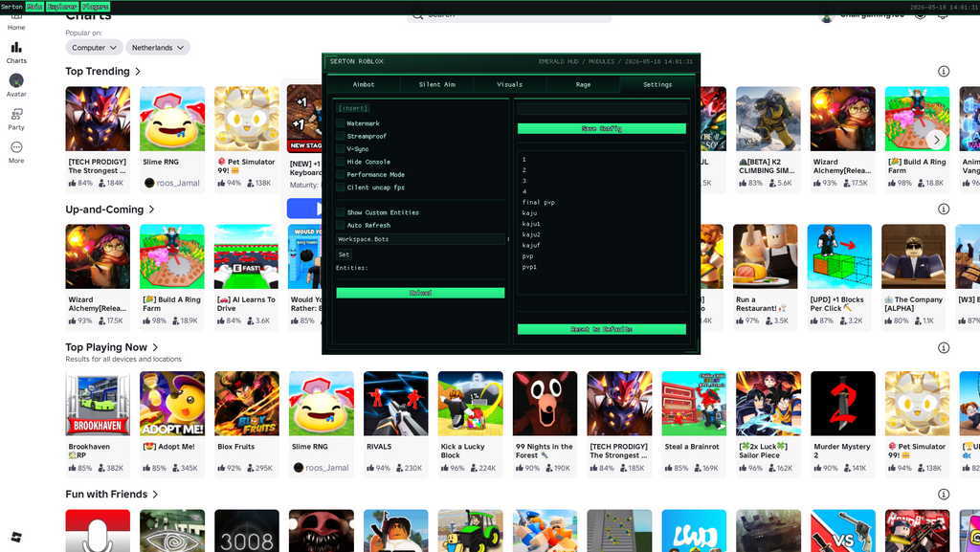The height and width of the screenshot is (552, 980).
Task: Open the Netherlands location dropdown
Action: pyautogui.click(x=158, y=48)
